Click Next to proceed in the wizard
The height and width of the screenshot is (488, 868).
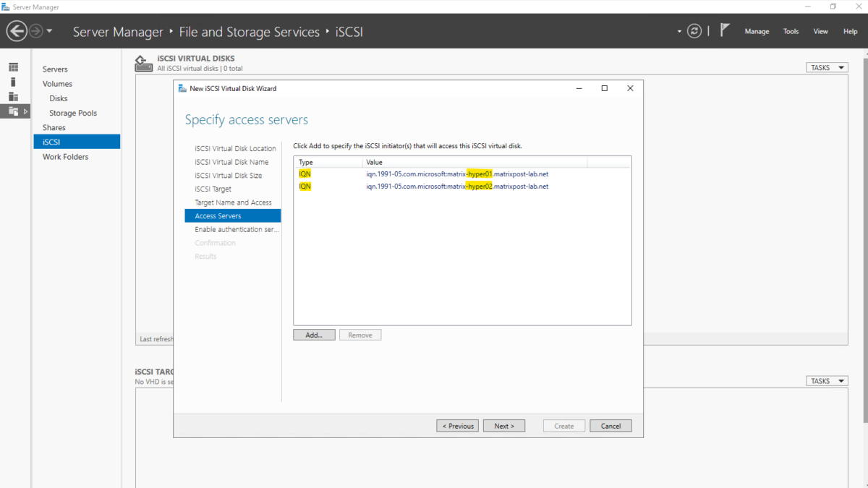click(x=504, y=425)
